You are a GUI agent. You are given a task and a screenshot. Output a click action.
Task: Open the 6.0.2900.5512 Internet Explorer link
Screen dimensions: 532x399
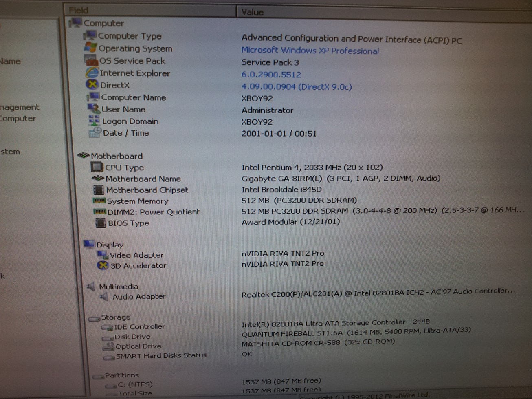[271, 75]
